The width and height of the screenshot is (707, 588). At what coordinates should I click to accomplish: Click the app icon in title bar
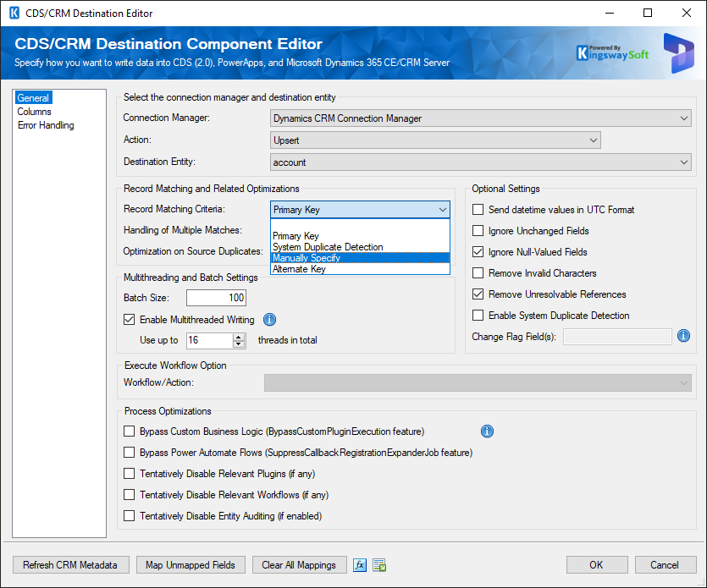(14, 13)
